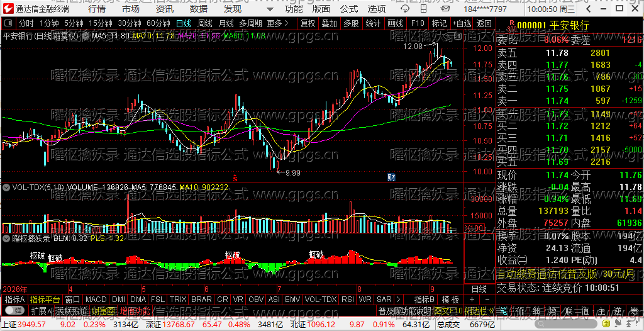Switch to 分时 chart
Viewport: 644px width, 331px height.
tap(26, 23)
